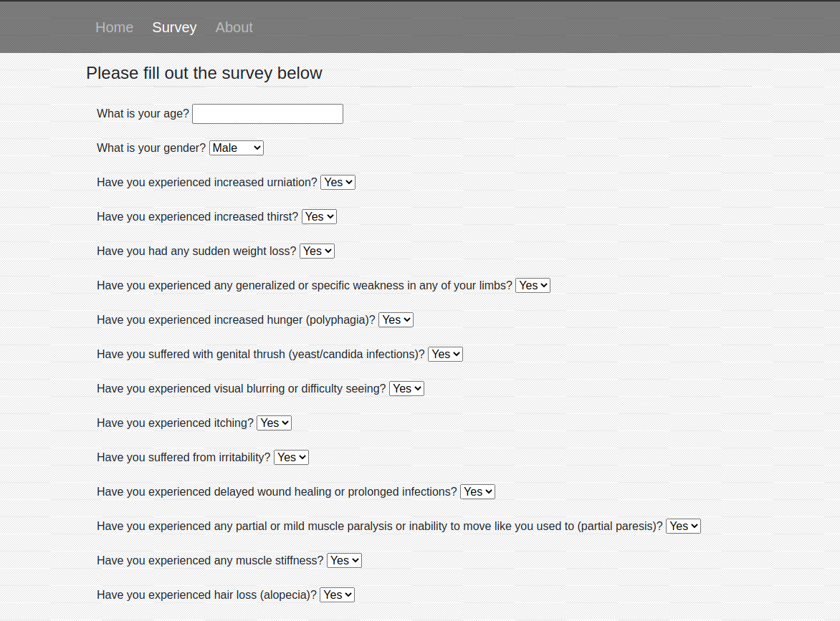Expand the irritability answer dropdown

tap(292, 457)
